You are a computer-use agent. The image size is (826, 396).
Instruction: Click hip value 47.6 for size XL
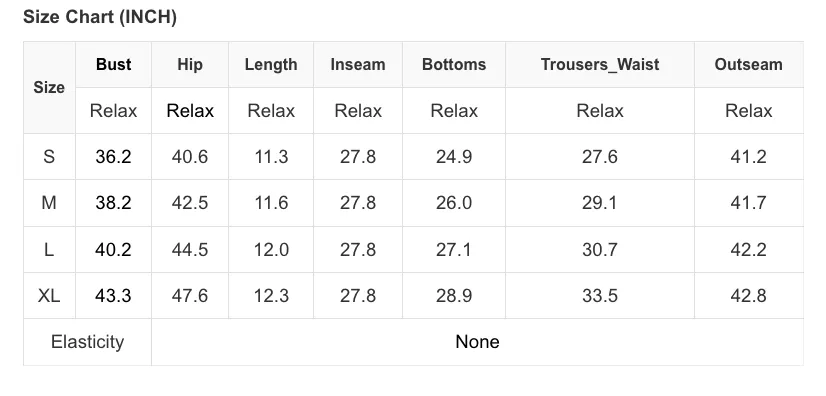pyautogui.click(x=190, y=295)
